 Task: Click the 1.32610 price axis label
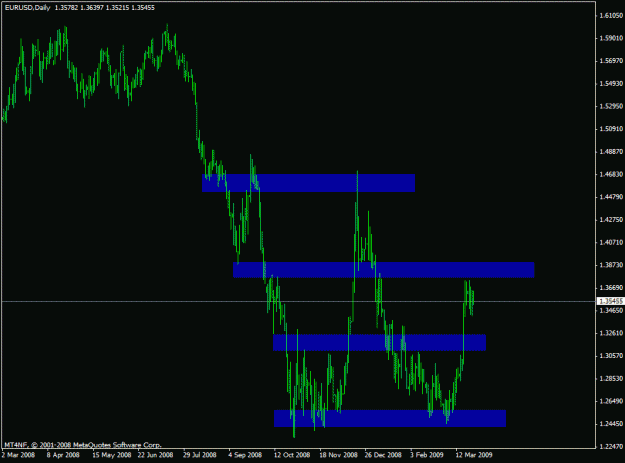point(611,333)
